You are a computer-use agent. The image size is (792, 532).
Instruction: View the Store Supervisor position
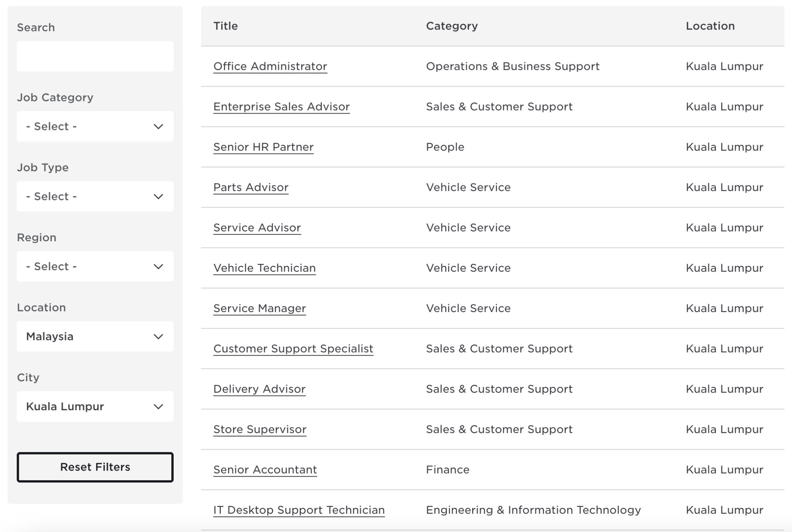point(259,430)
